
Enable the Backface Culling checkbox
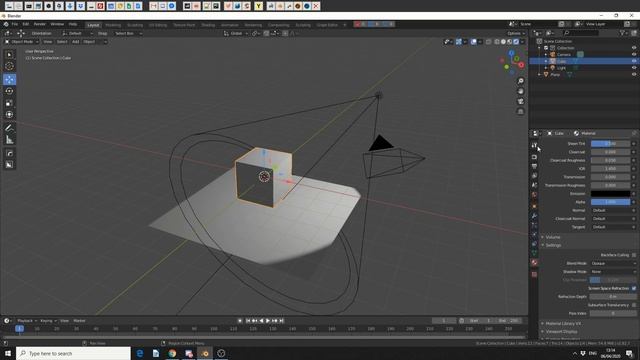[634, 255]
